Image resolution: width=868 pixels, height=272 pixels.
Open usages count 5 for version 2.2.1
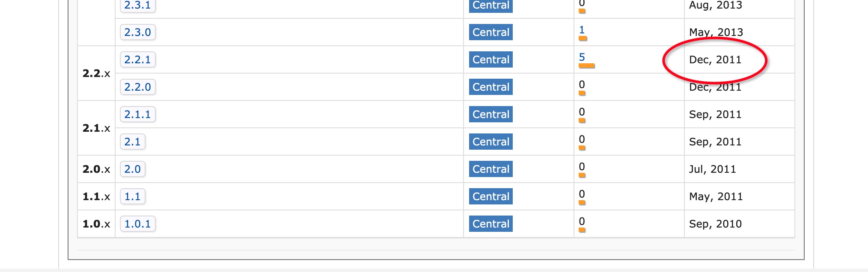click(582, 57)
